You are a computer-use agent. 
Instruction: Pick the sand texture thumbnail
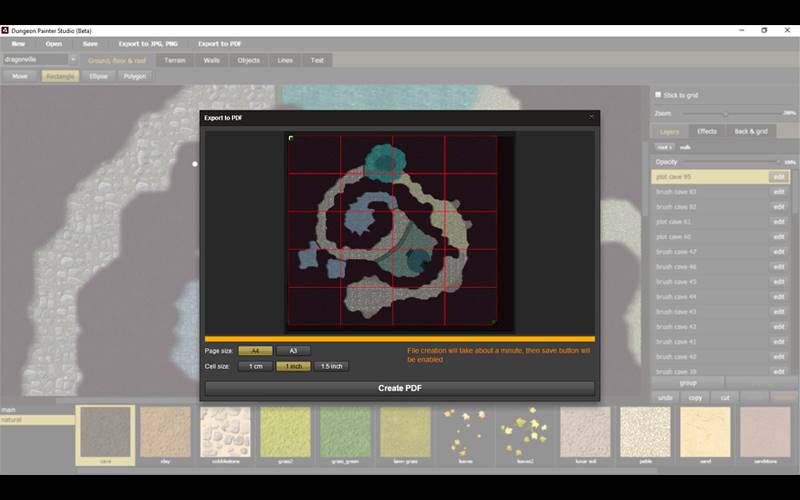pos(705,432)
